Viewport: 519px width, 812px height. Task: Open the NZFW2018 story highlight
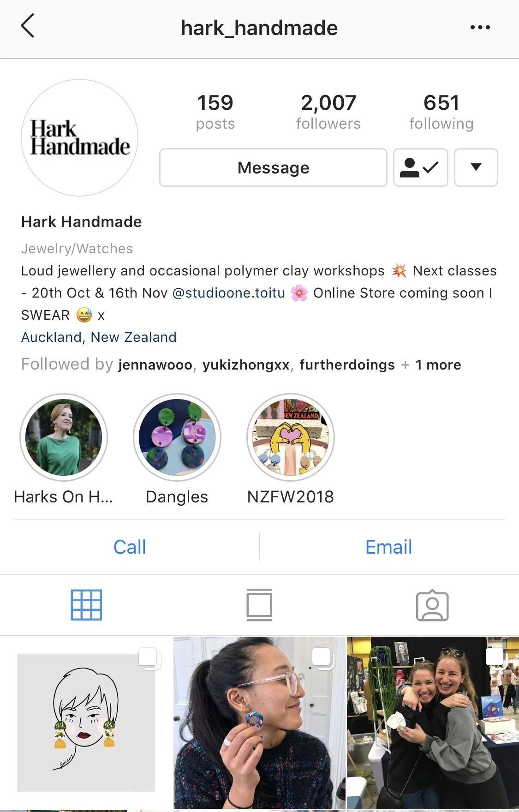click(x=291, y=437)
